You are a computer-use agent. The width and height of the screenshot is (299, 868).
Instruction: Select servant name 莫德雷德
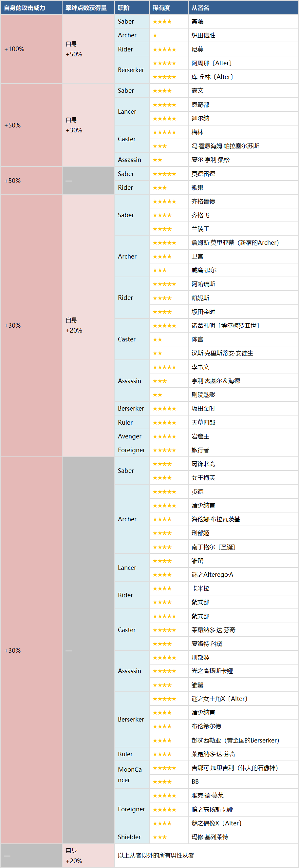pos(203,174)
